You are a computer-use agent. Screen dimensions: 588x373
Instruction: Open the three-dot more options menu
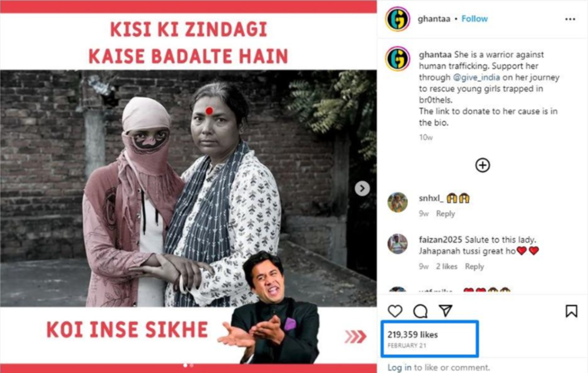coord(570,19)
